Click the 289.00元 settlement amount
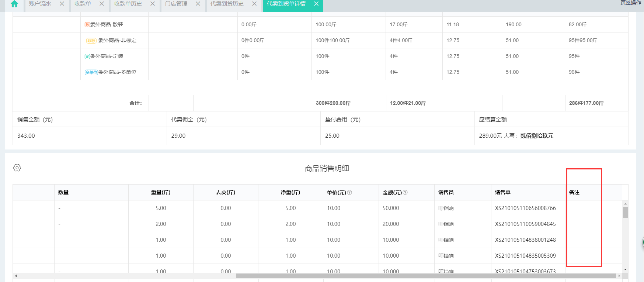 (x=491, y=136)
